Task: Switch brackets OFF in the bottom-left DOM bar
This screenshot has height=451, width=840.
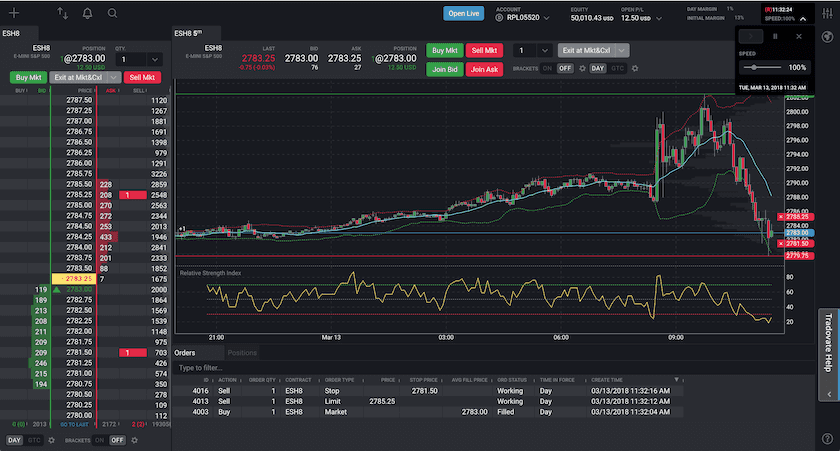Action: [x=117, y=440]
